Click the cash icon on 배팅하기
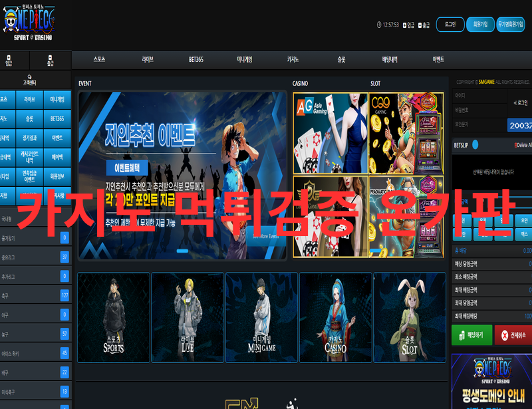The height and width of the screenshot is (409, 532). tap(462, 335)
